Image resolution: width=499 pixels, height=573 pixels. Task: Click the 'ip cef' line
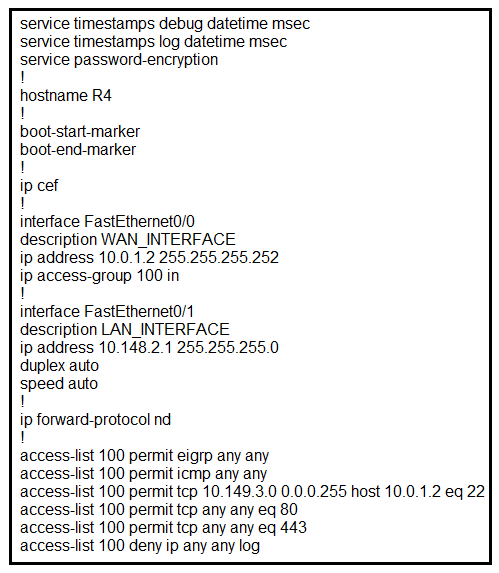[39, 186]
